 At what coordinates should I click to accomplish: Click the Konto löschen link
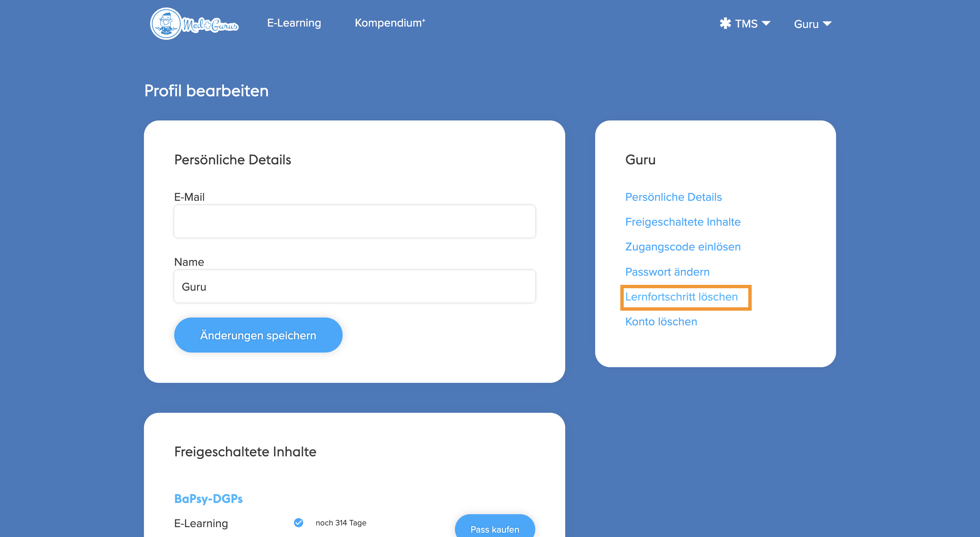[661, 322]
